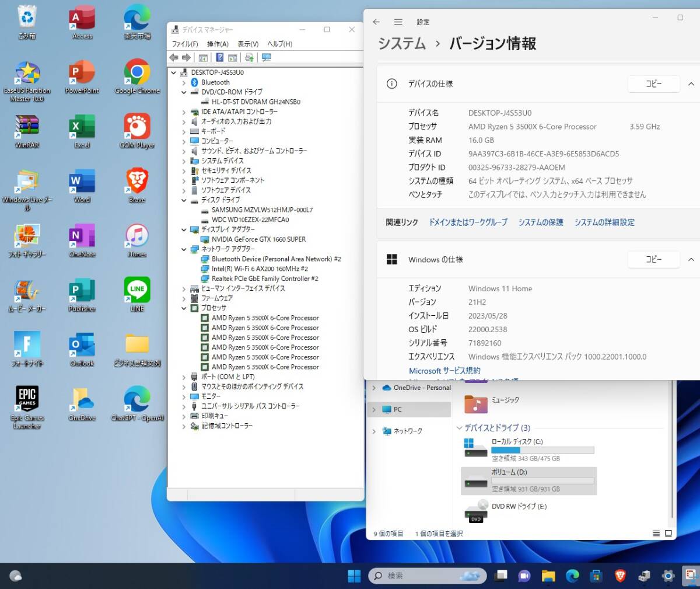This screenshot has width=700, height=589.
Task: Collapse the Windows の仕様 section chevron
Action: point(691,260)
